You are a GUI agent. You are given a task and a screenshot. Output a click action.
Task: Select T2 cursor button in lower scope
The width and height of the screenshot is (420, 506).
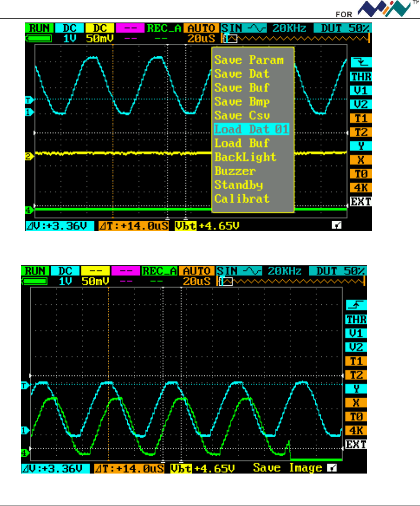coord(356,375)
